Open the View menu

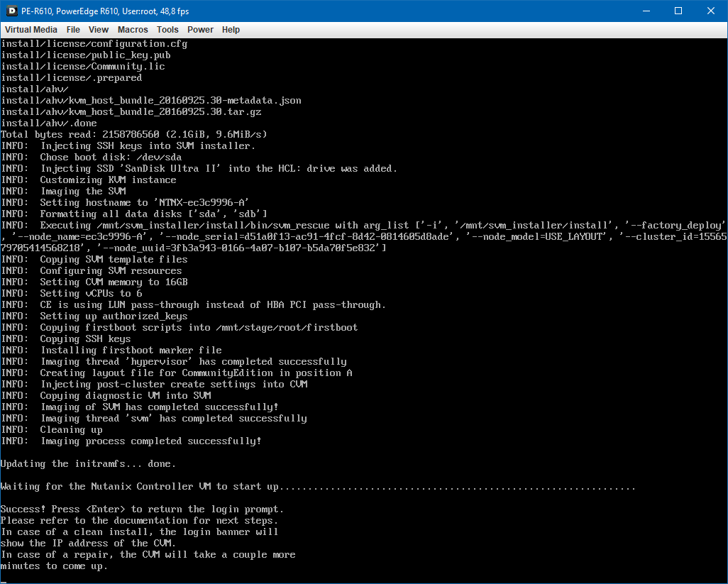[99, 30]
